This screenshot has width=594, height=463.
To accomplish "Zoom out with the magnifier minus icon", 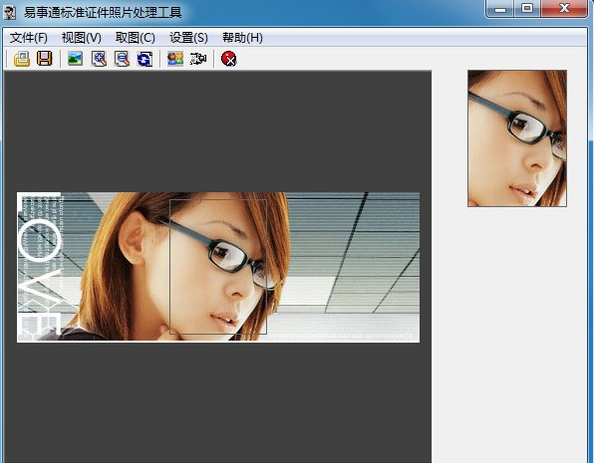I will [122, 59].
